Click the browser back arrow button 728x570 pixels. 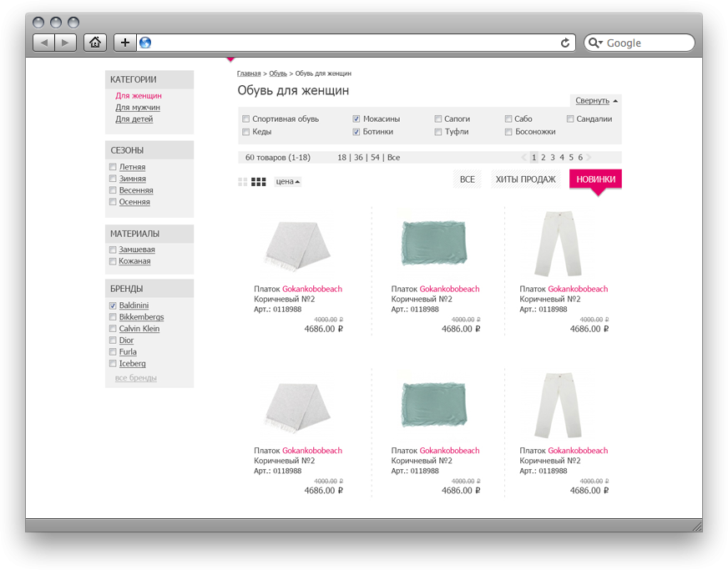44,43
